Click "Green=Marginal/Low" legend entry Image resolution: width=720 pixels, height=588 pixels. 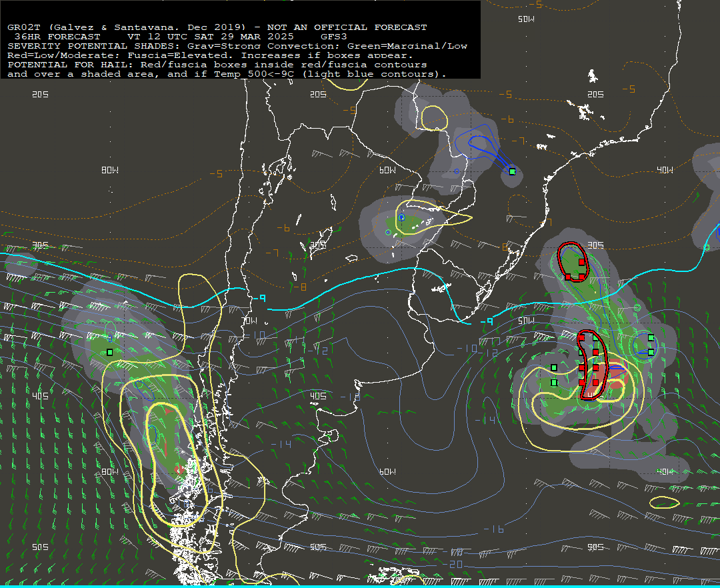click(x=407, y=46)
